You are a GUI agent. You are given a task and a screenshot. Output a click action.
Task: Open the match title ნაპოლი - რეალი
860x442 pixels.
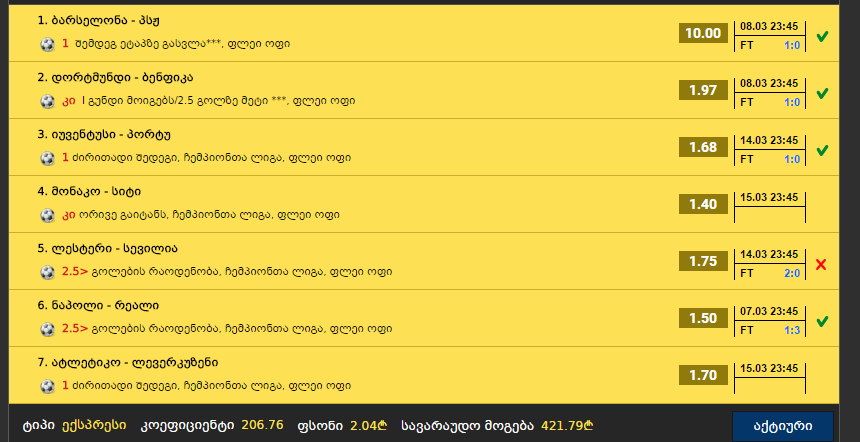coord(98,305)
